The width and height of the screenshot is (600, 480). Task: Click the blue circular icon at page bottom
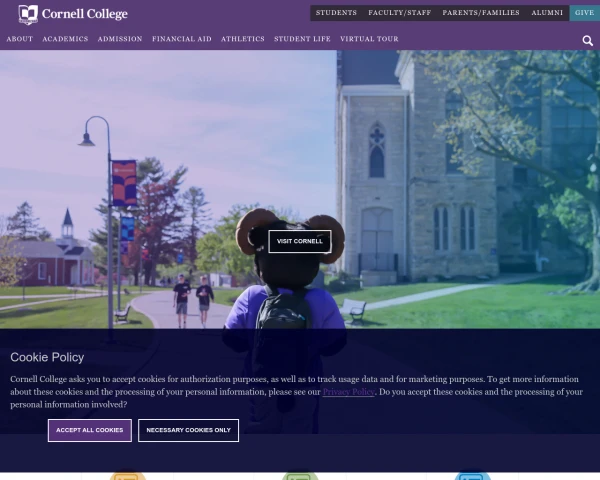point(472,476)
